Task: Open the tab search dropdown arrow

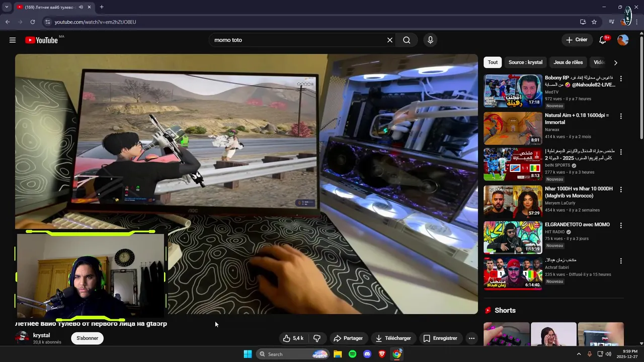Action: pos(7,7)
